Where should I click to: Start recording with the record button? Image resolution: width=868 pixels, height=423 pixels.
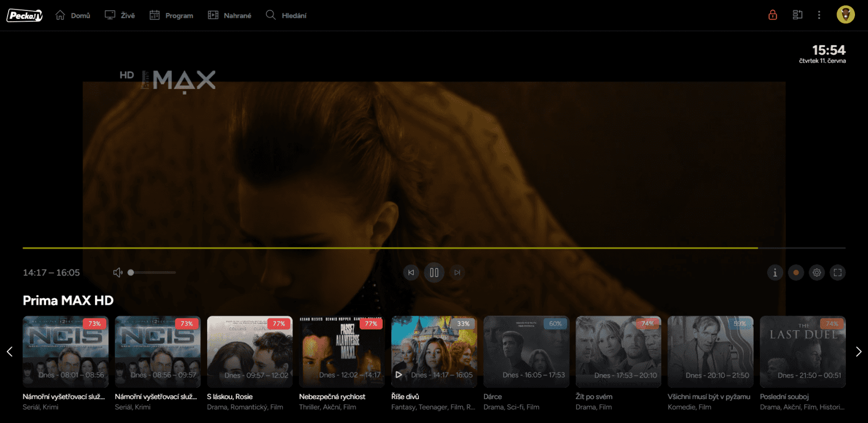pyautogui.click(x=796, y=272)
